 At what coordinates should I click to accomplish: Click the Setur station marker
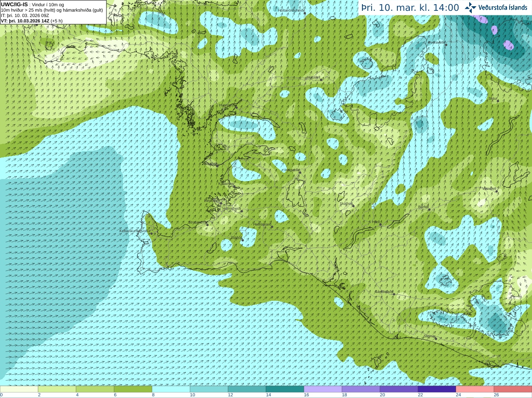(x=497, y=101)
